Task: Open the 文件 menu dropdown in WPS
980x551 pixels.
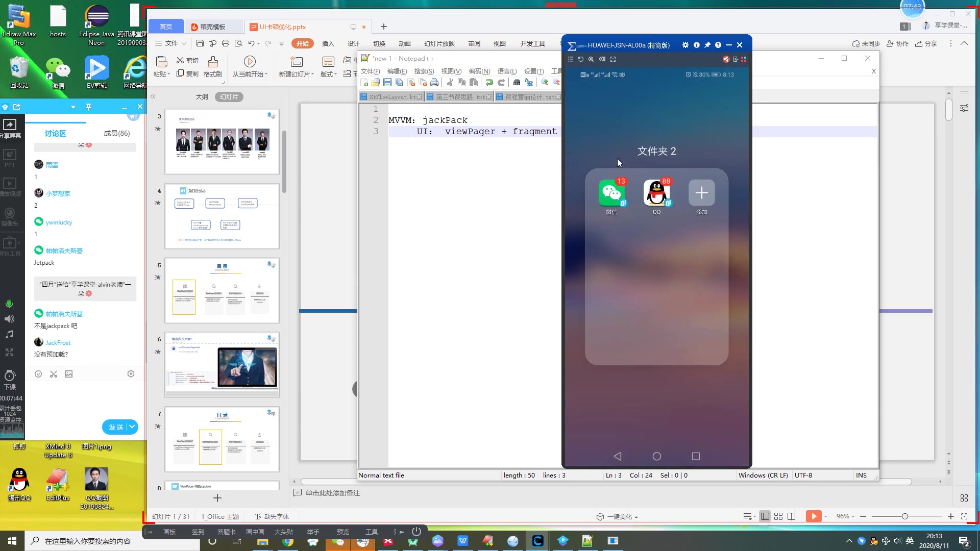Action: (171, 43)
